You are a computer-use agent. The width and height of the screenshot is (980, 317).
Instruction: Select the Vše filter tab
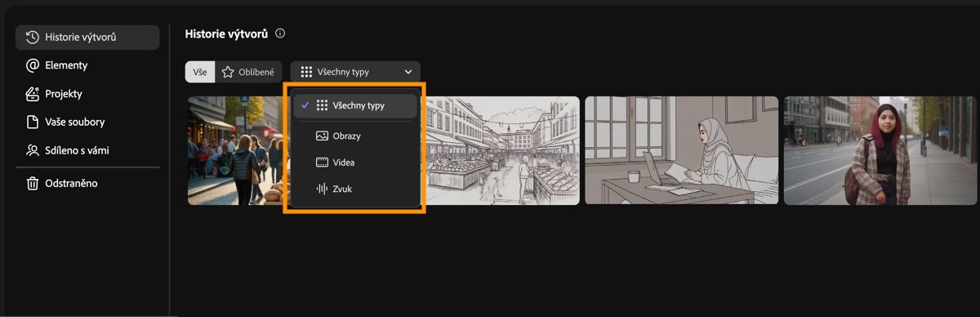coord(200,72)
